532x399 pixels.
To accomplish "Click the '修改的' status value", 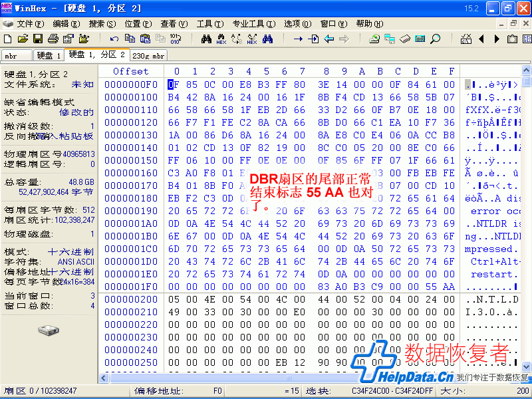I will click(x=76, y=112).
